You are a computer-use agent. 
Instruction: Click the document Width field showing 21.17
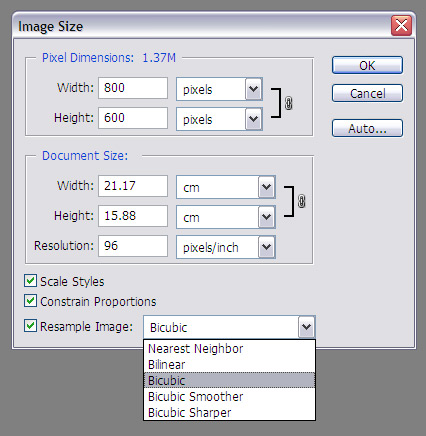tap(133, 186)
